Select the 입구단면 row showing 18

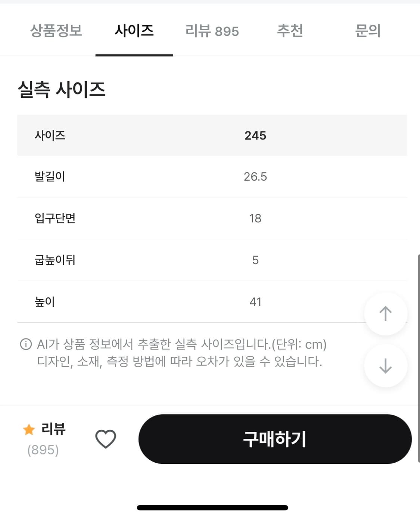click(x=212, y=219)
